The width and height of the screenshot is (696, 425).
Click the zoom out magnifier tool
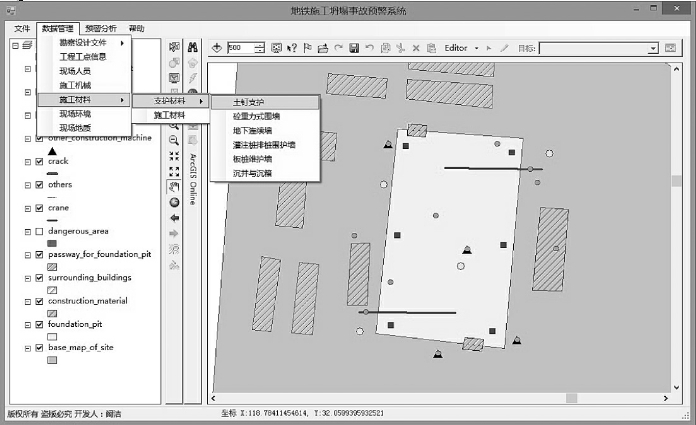click(174, 140)
